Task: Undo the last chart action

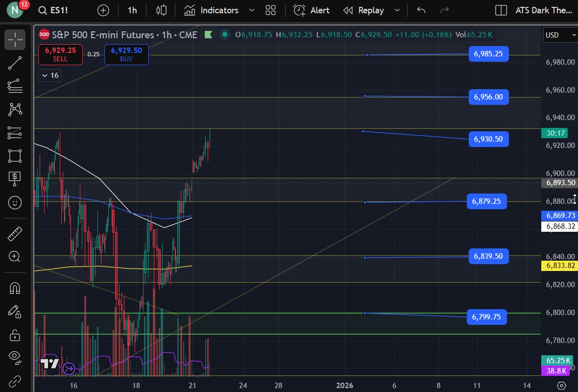Action: 421,10
